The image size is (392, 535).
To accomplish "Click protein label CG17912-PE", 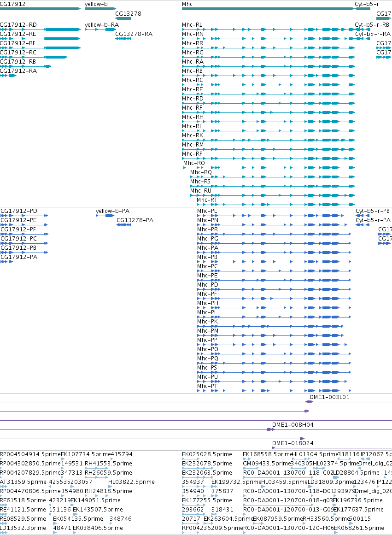I will pyautogui.click(x=18, y=220).
